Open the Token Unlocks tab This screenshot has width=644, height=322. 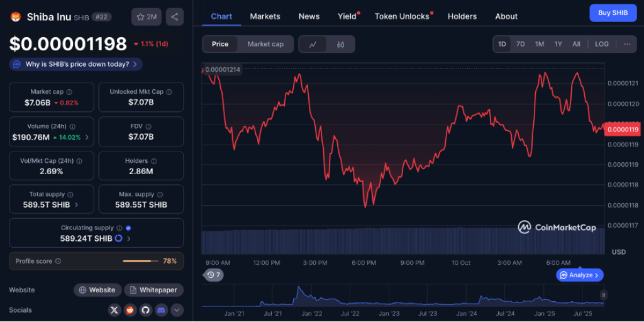[x=402, y=16]
